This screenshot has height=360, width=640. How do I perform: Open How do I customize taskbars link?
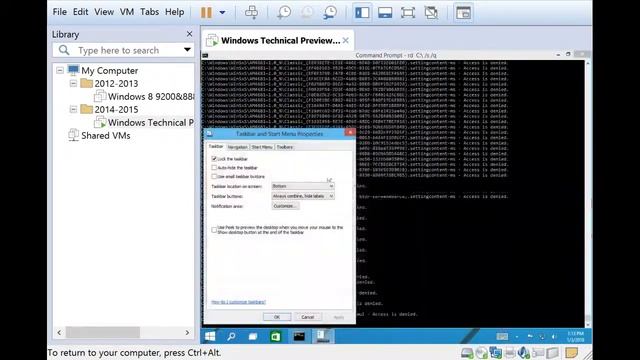pyautogui.click(x=238, y=302)
